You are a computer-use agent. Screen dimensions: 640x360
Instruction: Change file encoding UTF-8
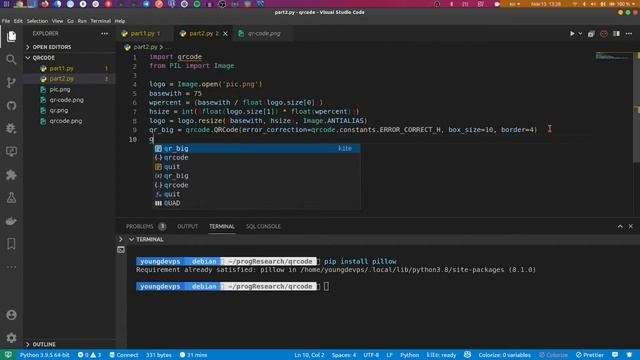pyautogui.click(x=371, y=355)
